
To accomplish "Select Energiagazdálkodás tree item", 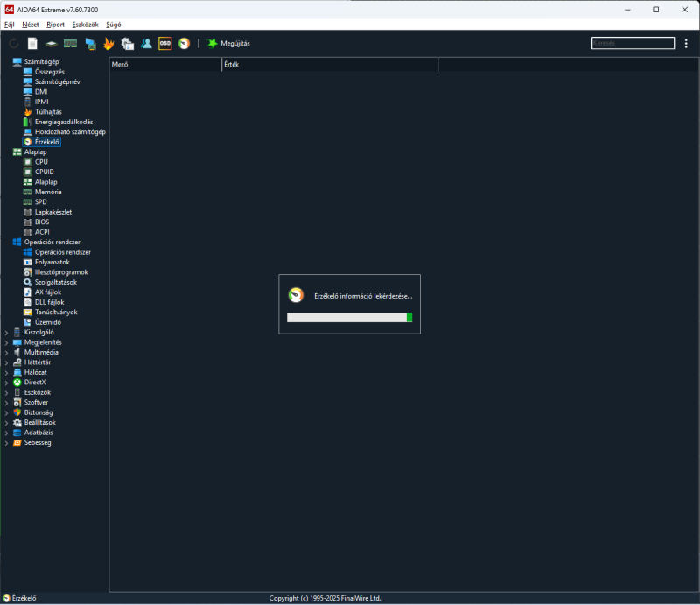I will pos(64,122).
